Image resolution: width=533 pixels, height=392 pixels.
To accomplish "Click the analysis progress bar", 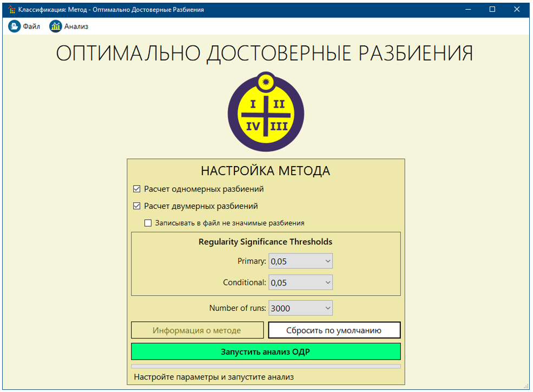I will (x=266, y=366).
